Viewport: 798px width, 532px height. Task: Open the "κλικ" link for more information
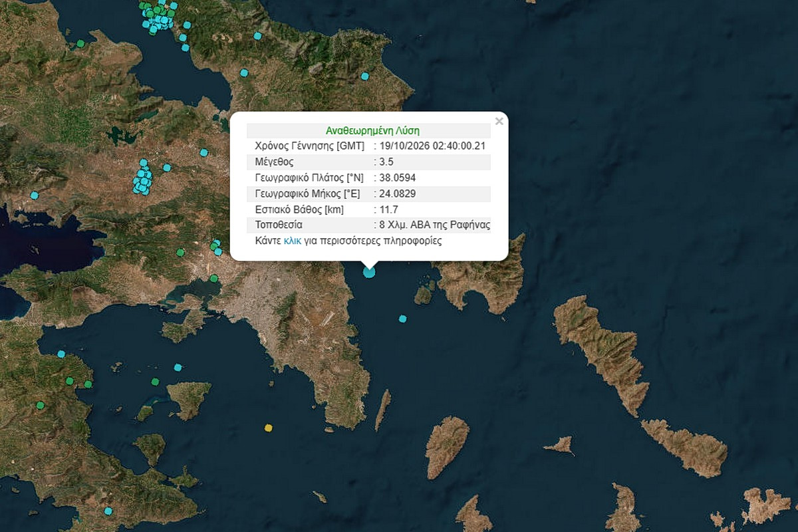[x=293, y=241]
